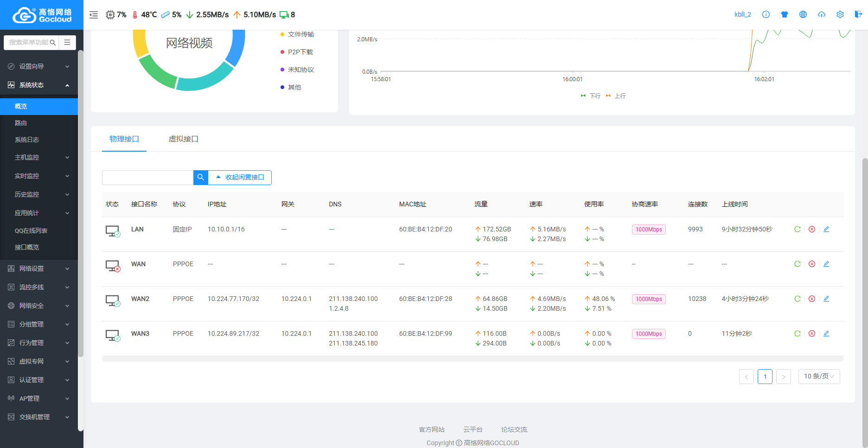Click the globe language icon
The height and width of the screenshot is (448, 868).
(x=803, y=14)
